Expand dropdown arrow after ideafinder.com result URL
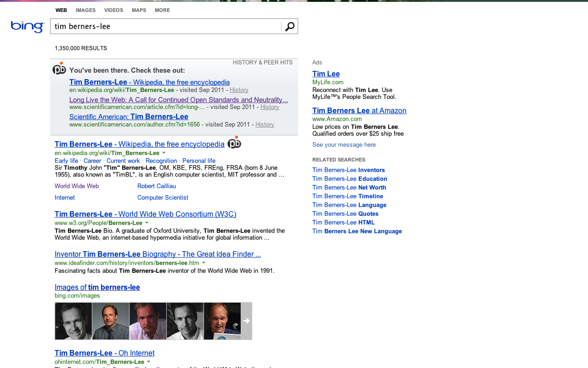Image resolution: width=588 pixels, height=368 pixels. pos(204,263)
